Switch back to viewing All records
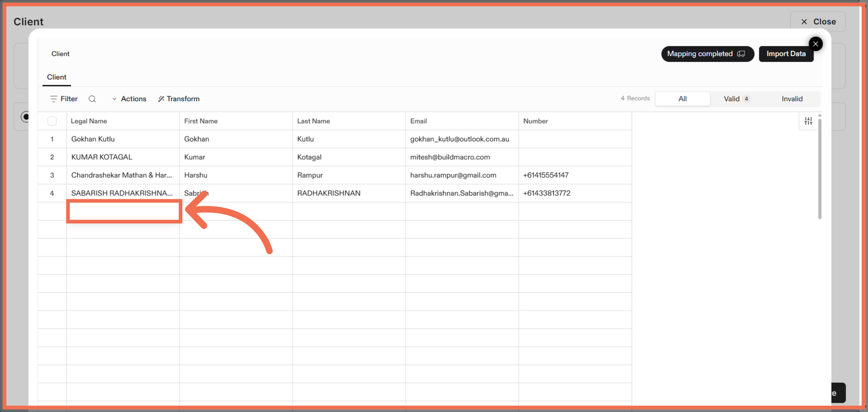This screenshot has height=412, width=868. pos(682,99)
